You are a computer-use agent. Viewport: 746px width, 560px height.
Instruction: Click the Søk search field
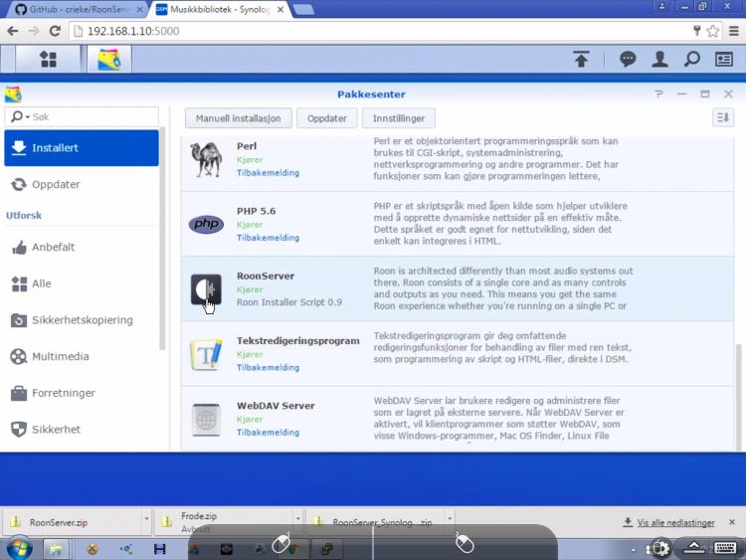(82, 116)
